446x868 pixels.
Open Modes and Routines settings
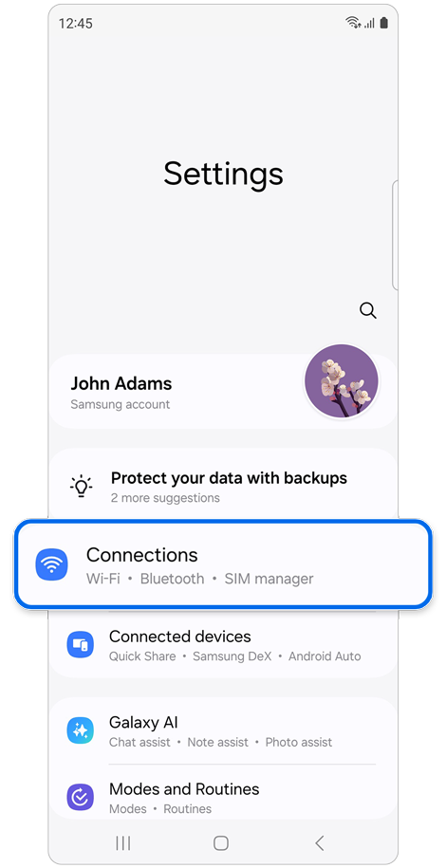pyautogui.click(x=223, y=798)
